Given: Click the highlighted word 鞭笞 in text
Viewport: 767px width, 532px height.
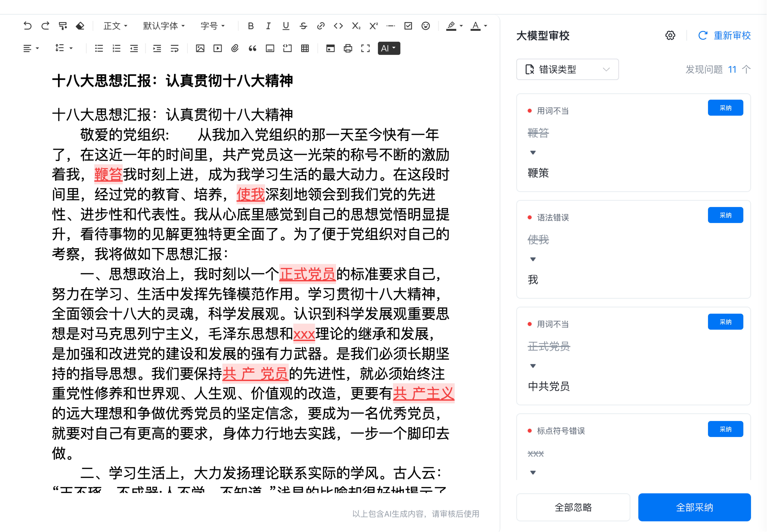Looking at the screenshot, I should tap(108, 174).
